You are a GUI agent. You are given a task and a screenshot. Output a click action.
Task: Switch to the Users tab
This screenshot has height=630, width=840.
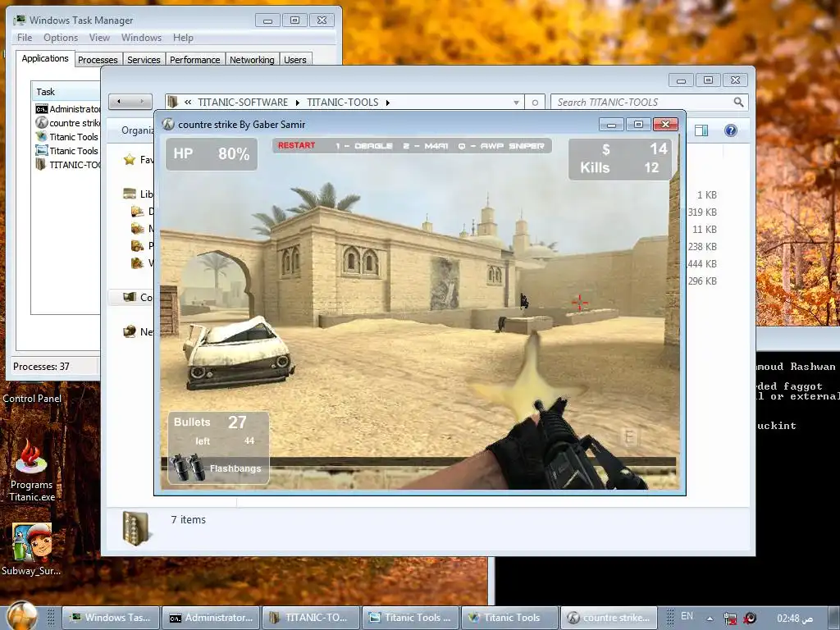295,59
